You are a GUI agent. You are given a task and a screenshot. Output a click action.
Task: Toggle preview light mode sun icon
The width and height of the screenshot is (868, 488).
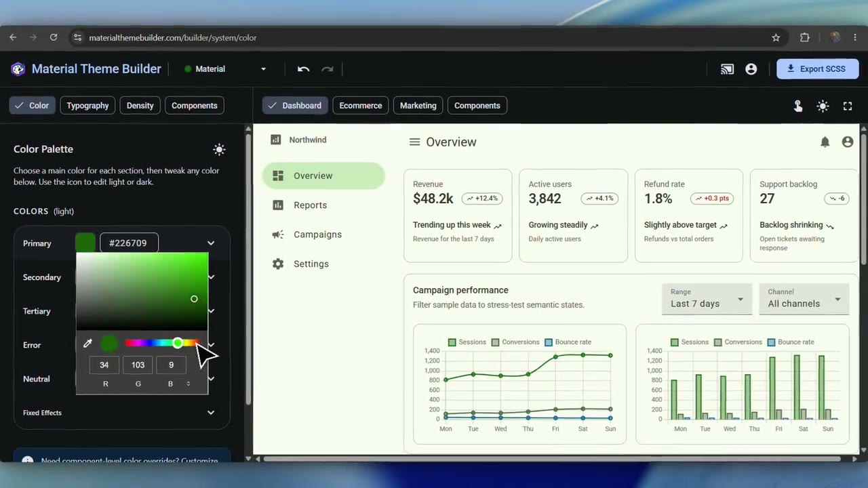[823, 106]
